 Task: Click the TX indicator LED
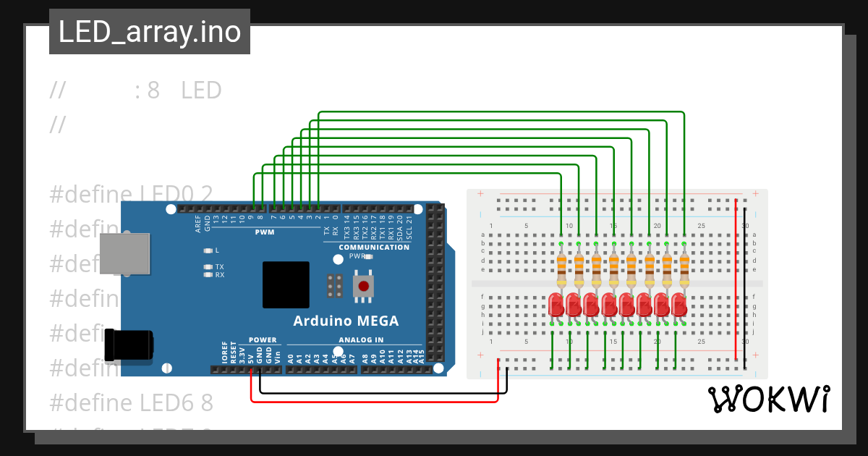pos(208,266)
